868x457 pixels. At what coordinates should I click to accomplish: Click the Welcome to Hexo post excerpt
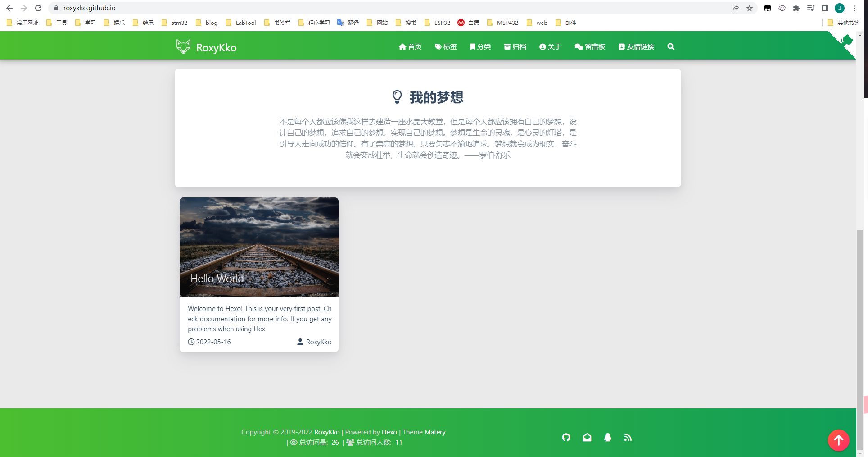(x=259, y=319)
